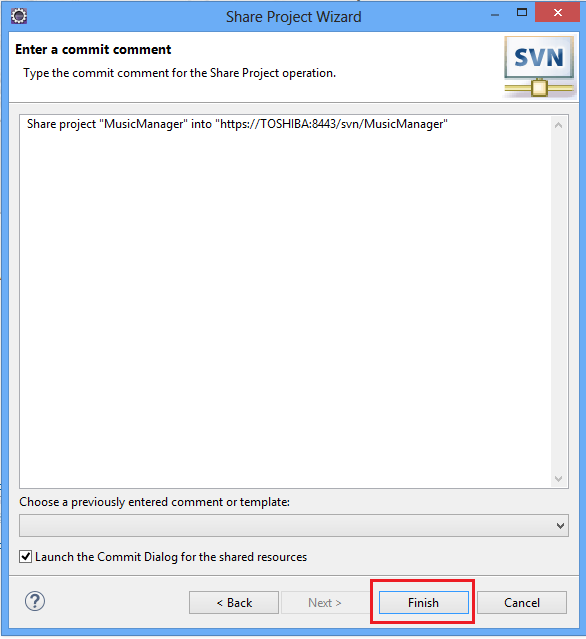The width and height of the screenshot is (586, 639).
Task: Click the comment area vertical scrollbar track
Action: (x=558, y=302)
